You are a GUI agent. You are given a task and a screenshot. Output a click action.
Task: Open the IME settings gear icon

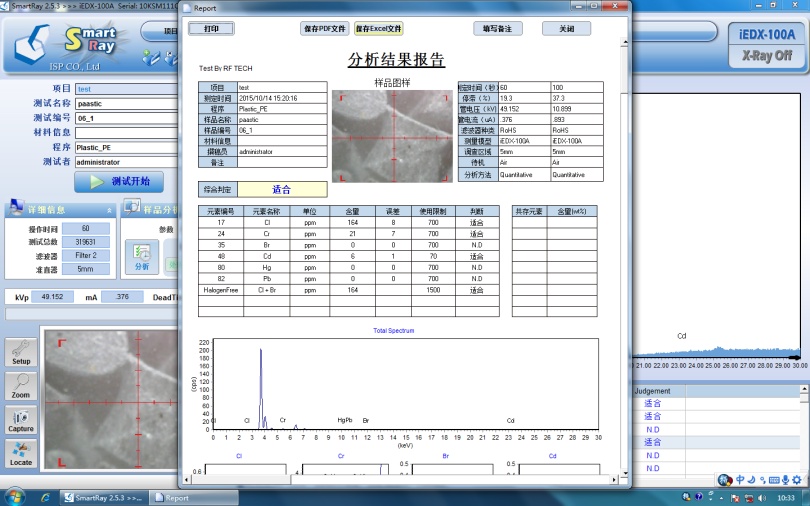[798, 480]
